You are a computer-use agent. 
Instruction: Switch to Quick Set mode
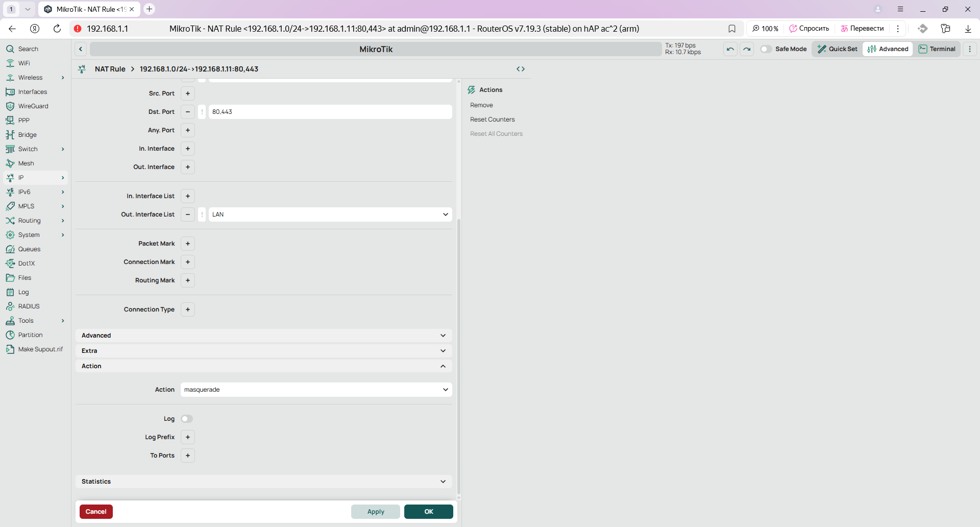[837, 49]
